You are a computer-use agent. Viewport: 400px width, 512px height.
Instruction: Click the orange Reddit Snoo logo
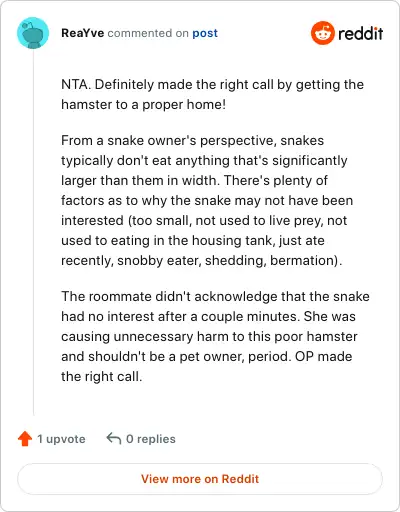tap(322, 33)
